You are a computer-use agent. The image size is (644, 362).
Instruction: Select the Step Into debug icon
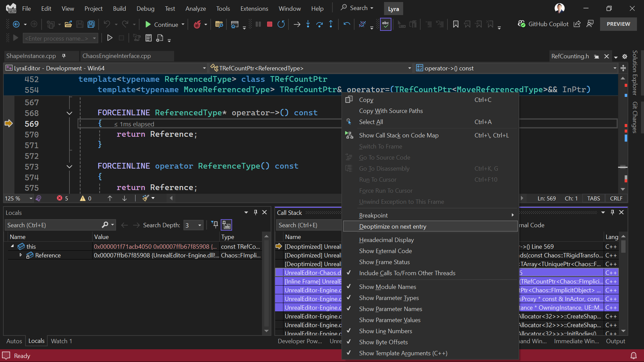point(308,24)
